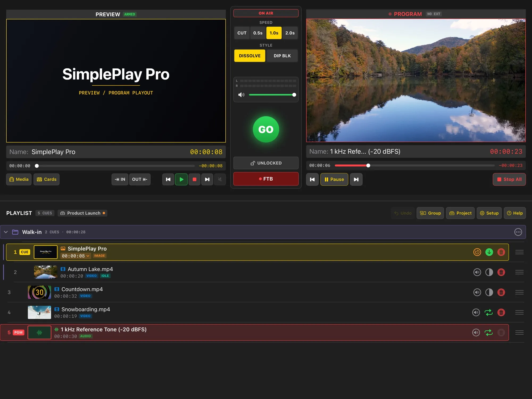The image size is (532, 399).
Task: Open the Product Launch project selector
Action: (x=82, y=213)
